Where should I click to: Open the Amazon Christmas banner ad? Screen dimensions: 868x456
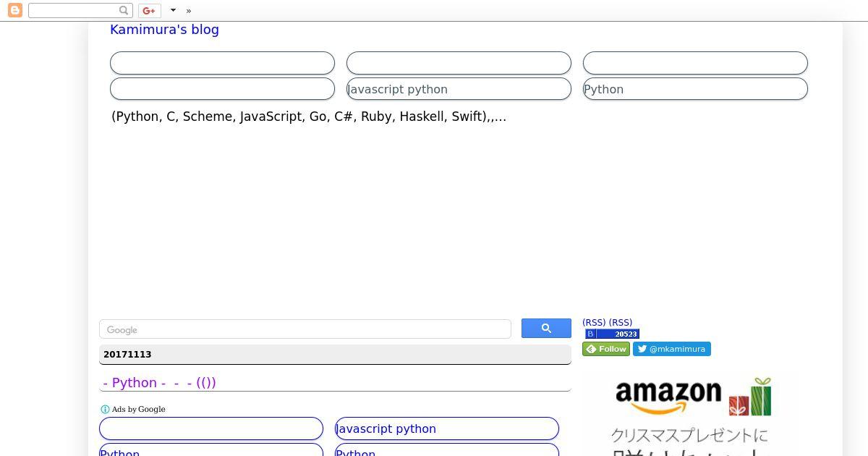pyautogui.click(x=690, y=414)
